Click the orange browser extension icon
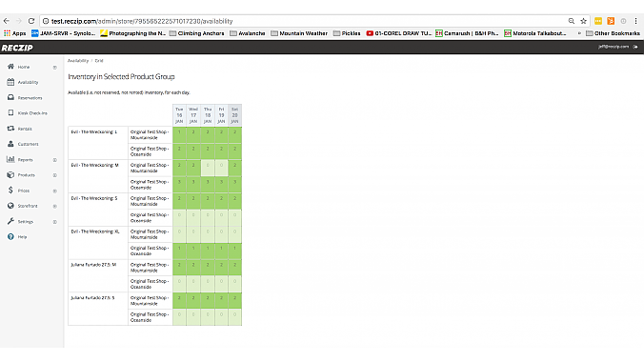 click(611, 21)
